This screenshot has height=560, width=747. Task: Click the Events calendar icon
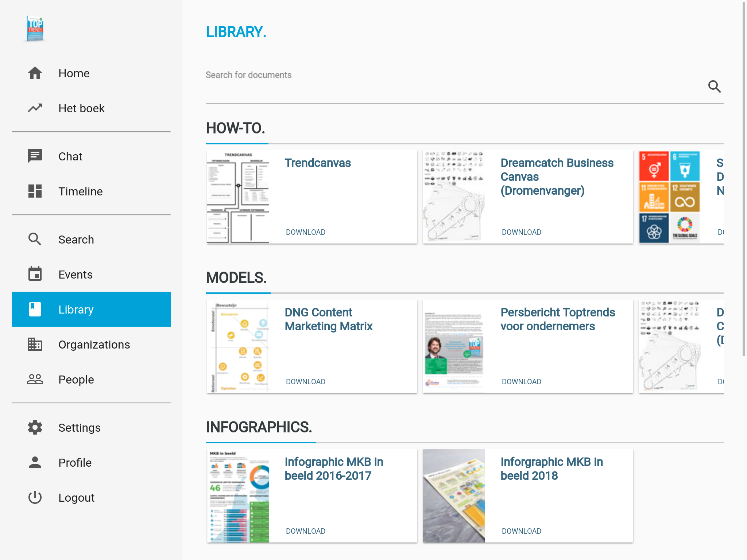click(x=35, y=274)
